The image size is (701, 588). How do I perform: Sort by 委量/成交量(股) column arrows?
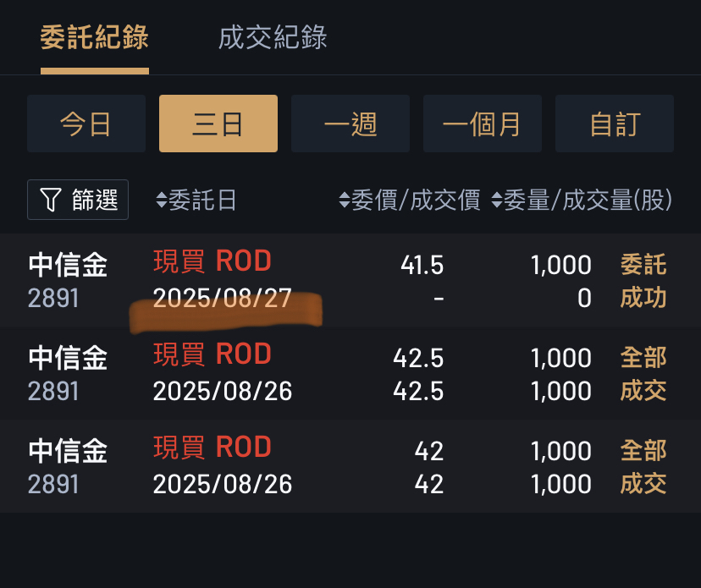[496, 201]
